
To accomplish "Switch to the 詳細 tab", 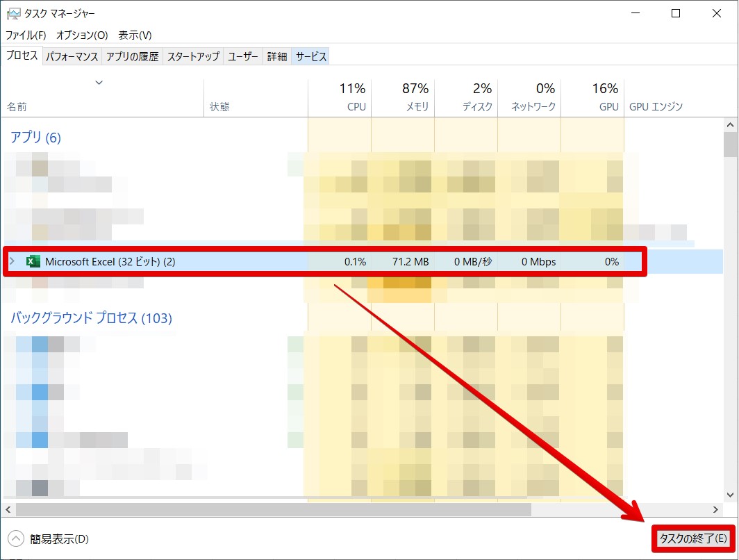I will coord(276,56).
